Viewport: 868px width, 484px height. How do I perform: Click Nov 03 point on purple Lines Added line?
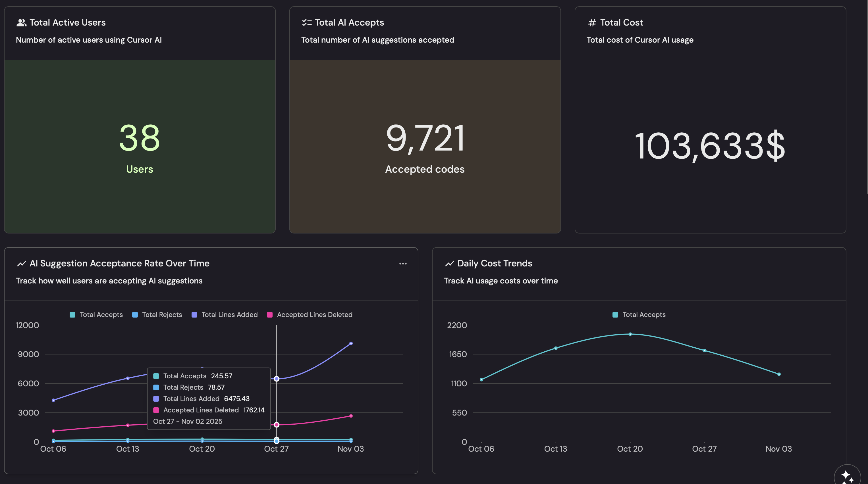[x=351, y=344]
